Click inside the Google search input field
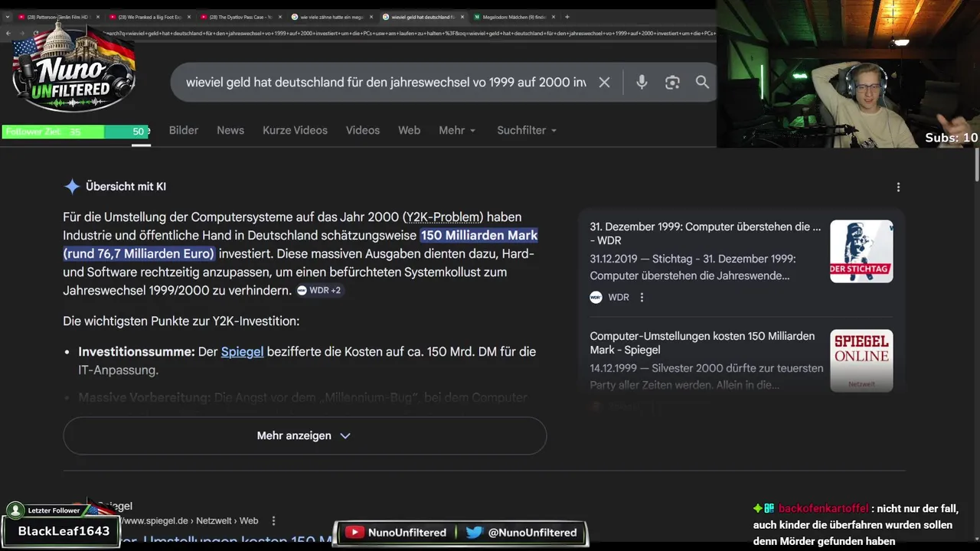Screen dimensions: 980x551 click(x=386, y=83)
